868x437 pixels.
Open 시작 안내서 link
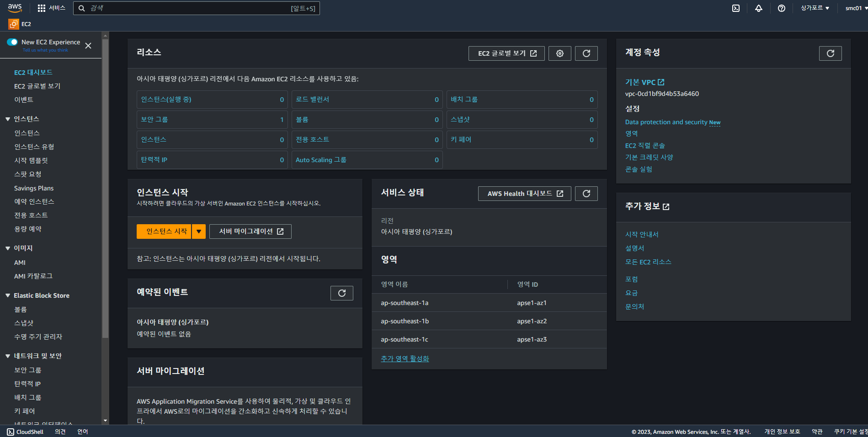pyautogui.click(x=642, y=234)
